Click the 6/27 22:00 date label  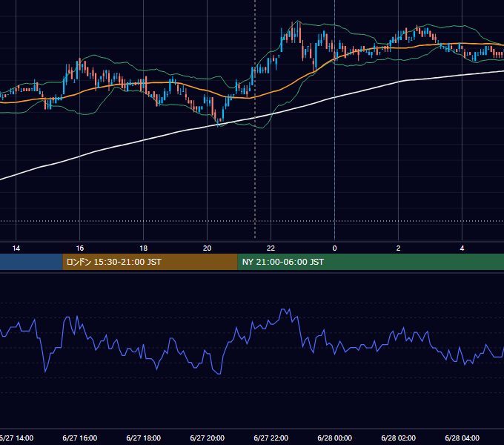coord(271,438)
